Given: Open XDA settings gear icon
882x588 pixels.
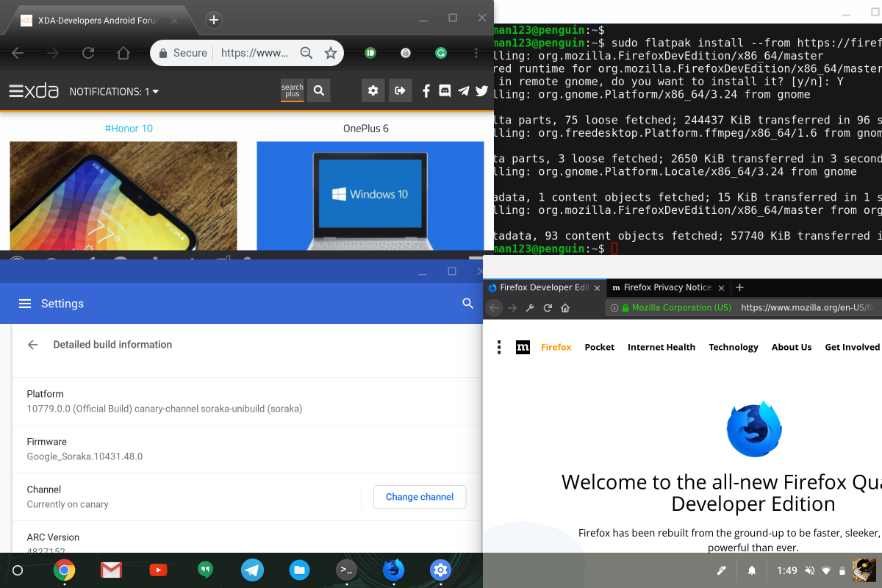Looking at the screenshot, I should pos(373,91).
